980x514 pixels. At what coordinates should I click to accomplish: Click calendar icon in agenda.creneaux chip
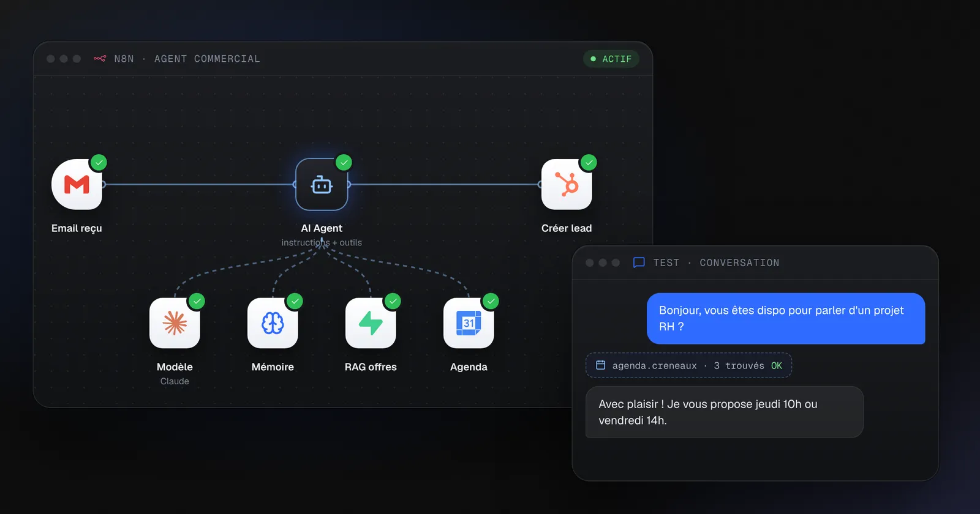(601, 365)
